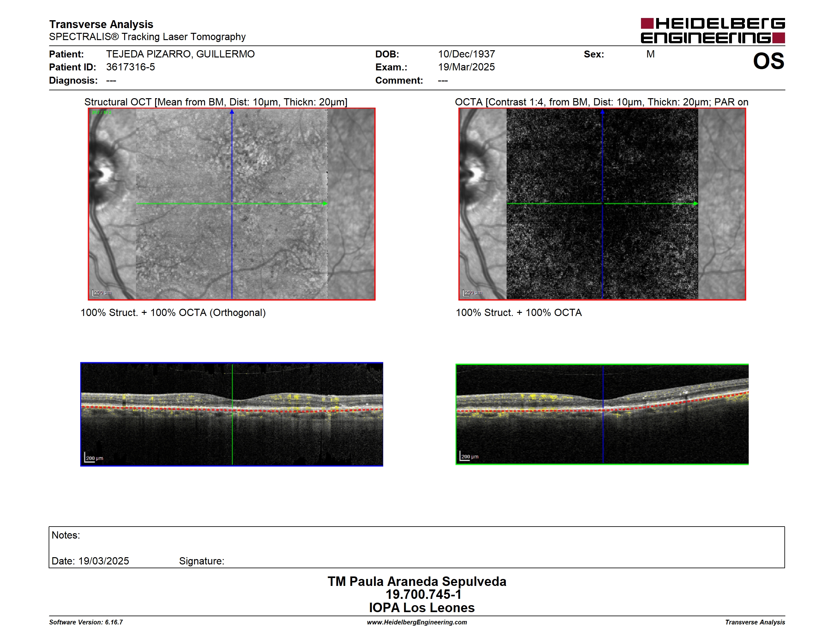Viewport: 834px width, 644px height.
Task: Click green arrow tip in OCTA image
Action: click(696, 204)
